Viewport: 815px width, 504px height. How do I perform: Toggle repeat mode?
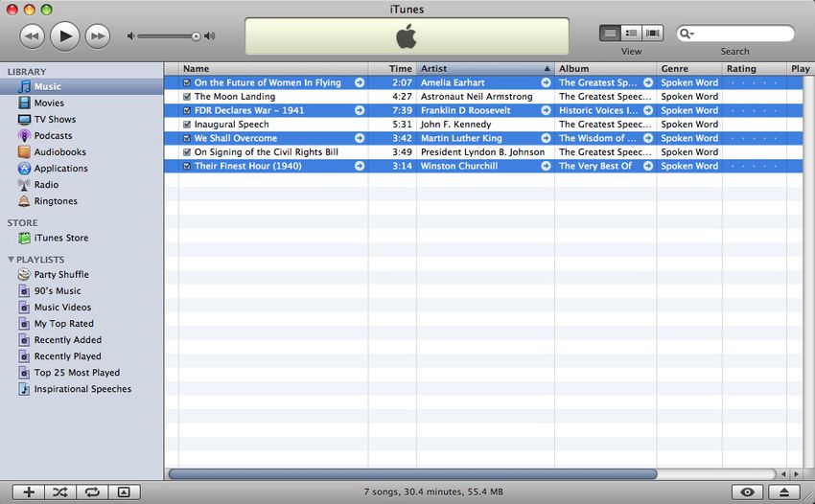click(x=92, y=493)
